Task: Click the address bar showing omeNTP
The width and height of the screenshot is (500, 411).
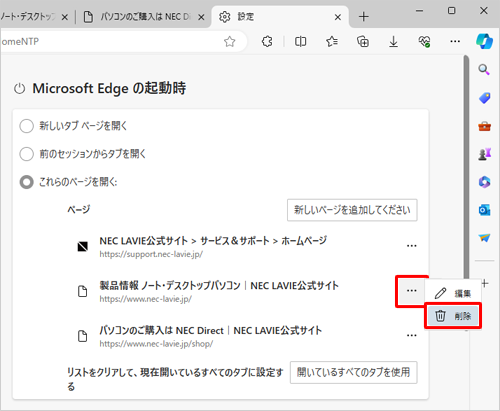Action: click(x=123, y=42)
